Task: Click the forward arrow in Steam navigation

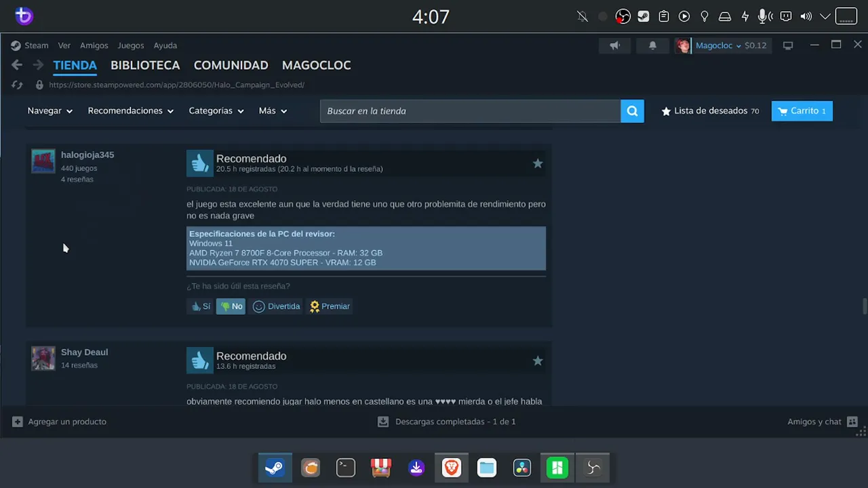Action: pos(39,65)
